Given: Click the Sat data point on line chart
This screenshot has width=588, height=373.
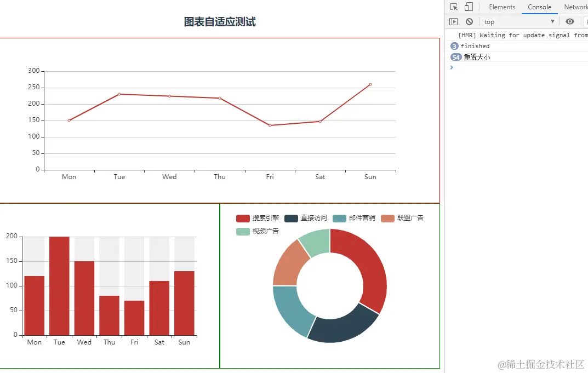Looking at the screenshot, I should 320,122.
